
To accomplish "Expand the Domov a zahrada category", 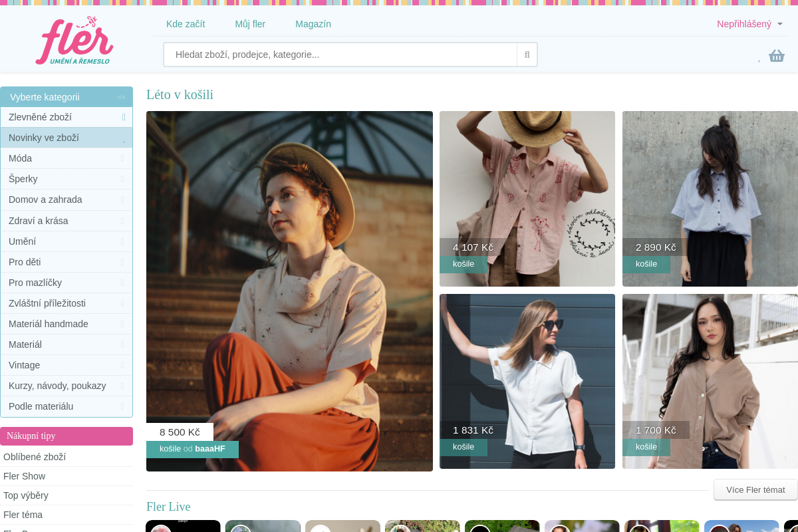I will (66, 199).
